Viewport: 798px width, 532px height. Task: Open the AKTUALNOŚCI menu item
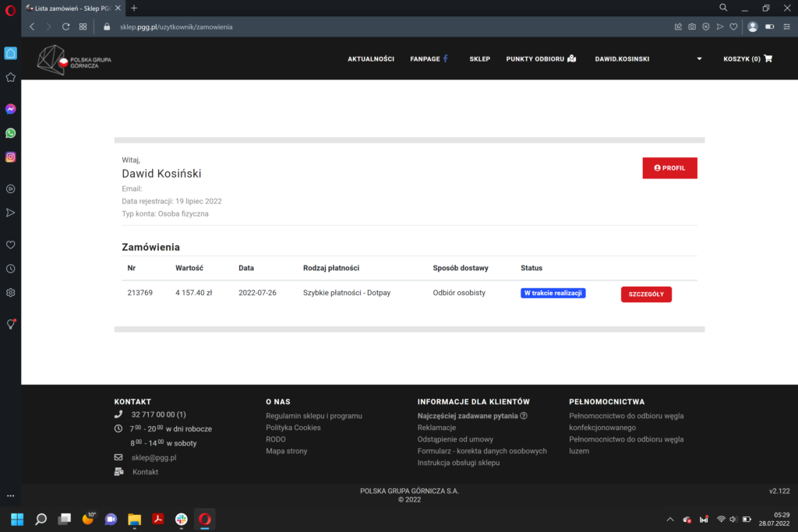click(370, 59)
